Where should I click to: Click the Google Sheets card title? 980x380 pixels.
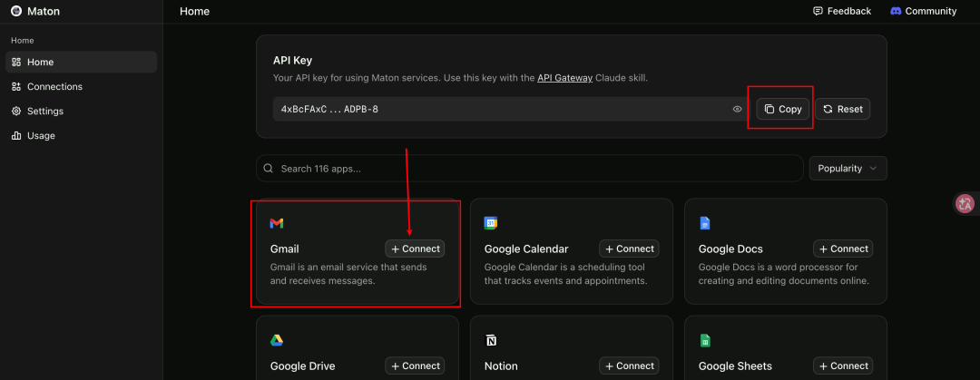coord(735,366)
